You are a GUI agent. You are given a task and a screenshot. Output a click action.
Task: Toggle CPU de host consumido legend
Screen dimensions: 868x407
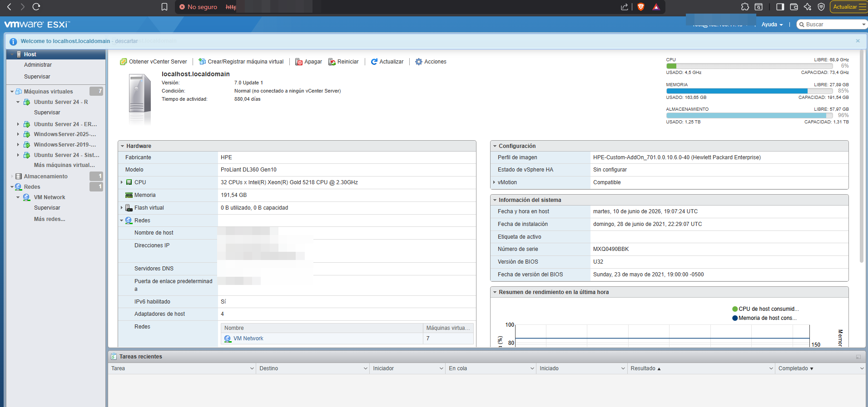click(x=765, y=309)
